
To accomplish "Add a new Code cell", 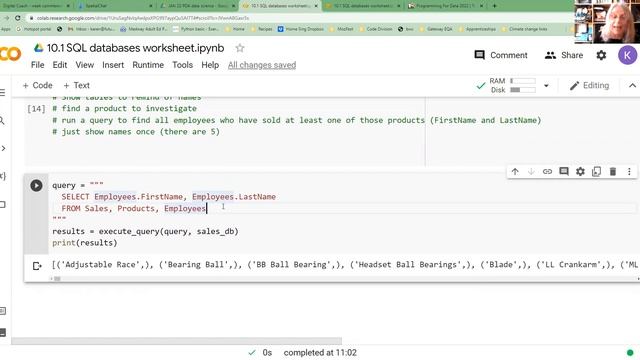I will pos(38,85).
